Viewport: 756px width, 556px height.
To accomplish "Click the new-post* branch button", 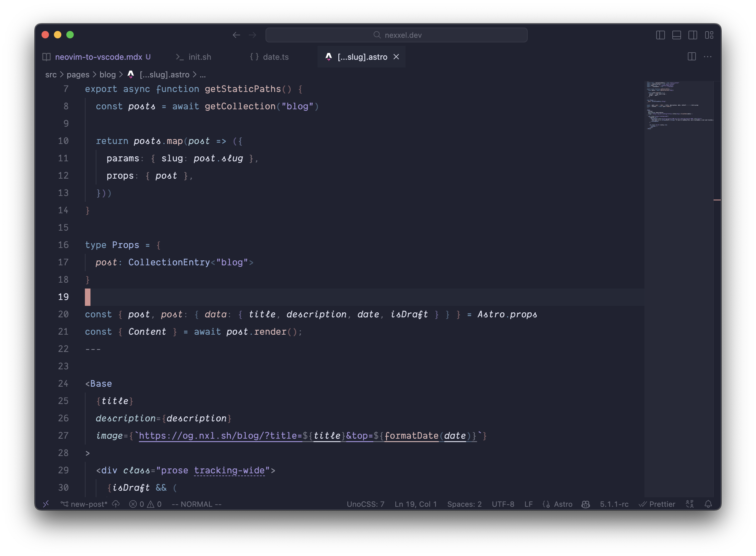I will click(x=85, y=504).
